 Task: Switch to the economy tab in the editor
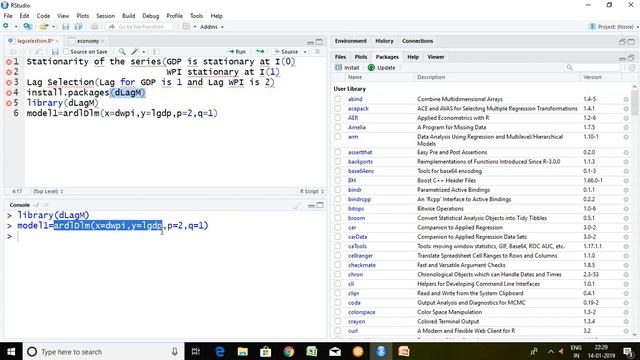pyautogui.click(x=88, y=41)
